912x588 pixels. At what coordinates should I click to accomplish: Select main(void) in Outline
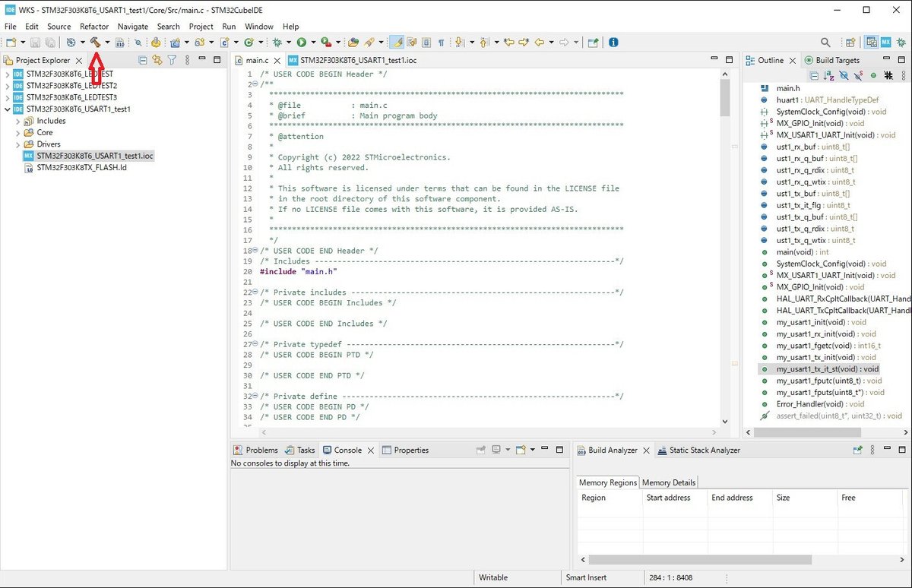[x=802, y=251]
